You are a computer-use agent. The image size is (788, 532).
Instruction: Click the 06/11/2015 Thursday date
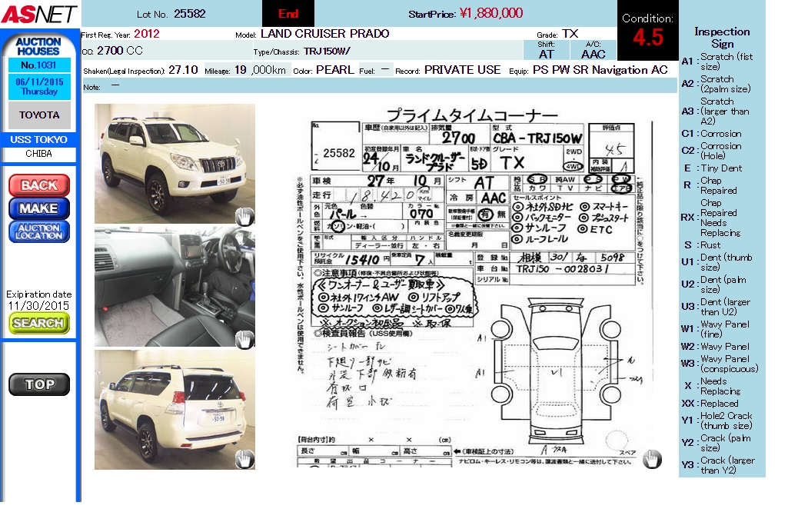pos(39,86)
